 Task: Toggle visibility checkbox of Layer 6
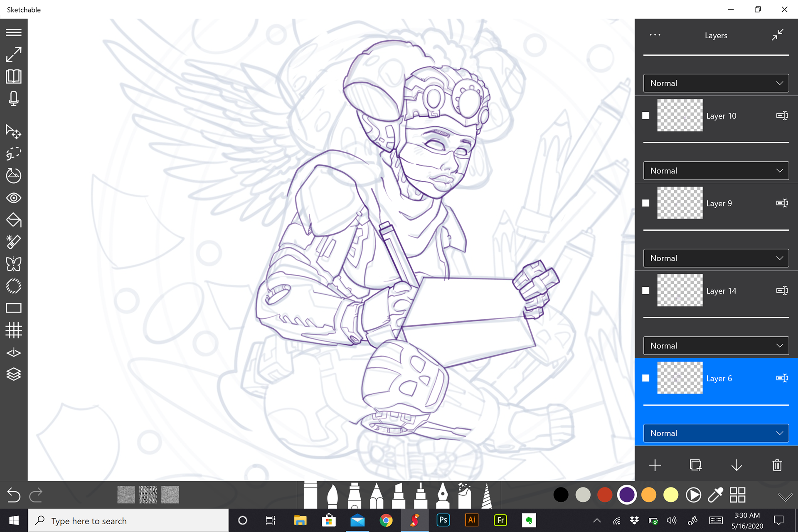[x=646, y=378]
